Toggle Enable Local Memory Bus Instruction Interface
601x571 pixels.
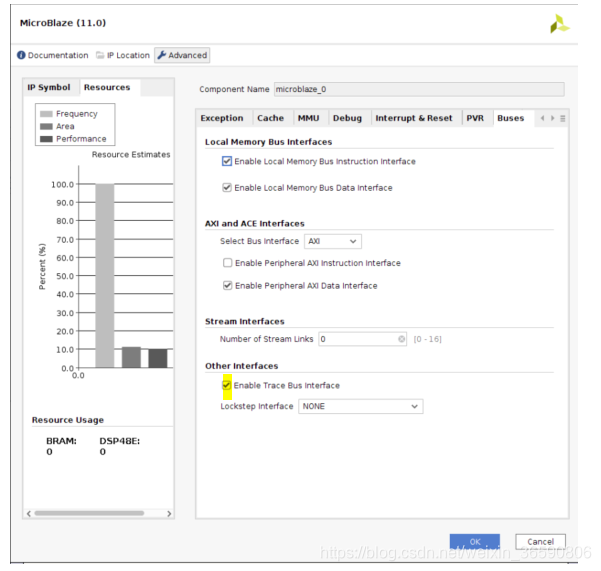[227, 161]
